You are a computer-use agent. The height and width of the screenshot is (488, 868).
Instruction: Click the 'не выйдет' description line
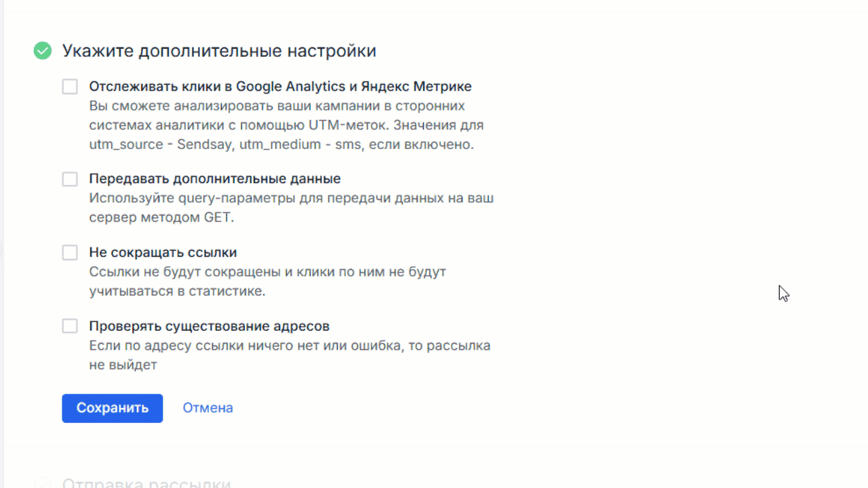click(x=123, y=365)
